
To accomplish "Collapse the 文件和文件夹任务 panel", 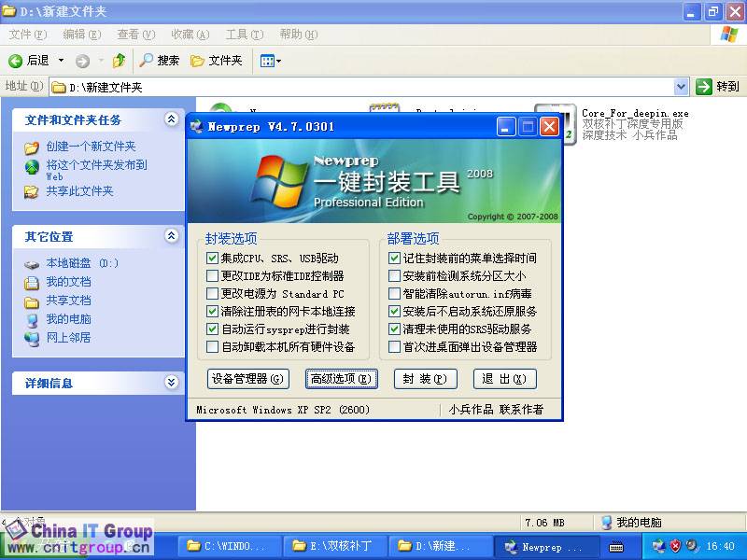I will pyautogui.click(x=171, y=119).
